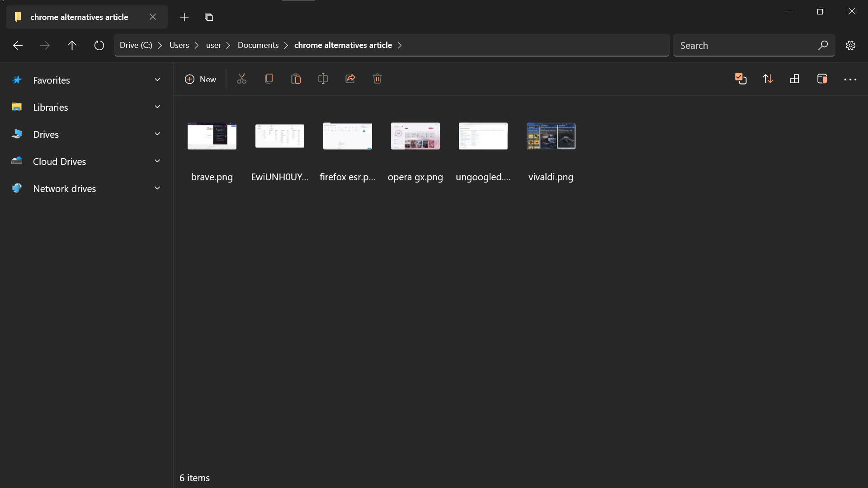Click the Libraries sidebar label
This screenshot has height=488, width=868.
(51, 107)
